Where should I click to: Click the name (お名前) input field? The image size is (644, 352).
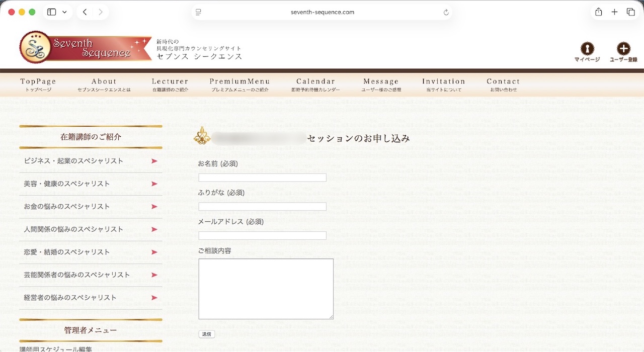262,178
